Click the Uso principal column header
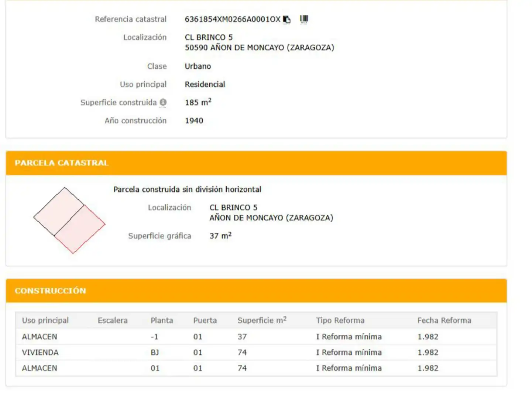 click(x=45, y=320)
